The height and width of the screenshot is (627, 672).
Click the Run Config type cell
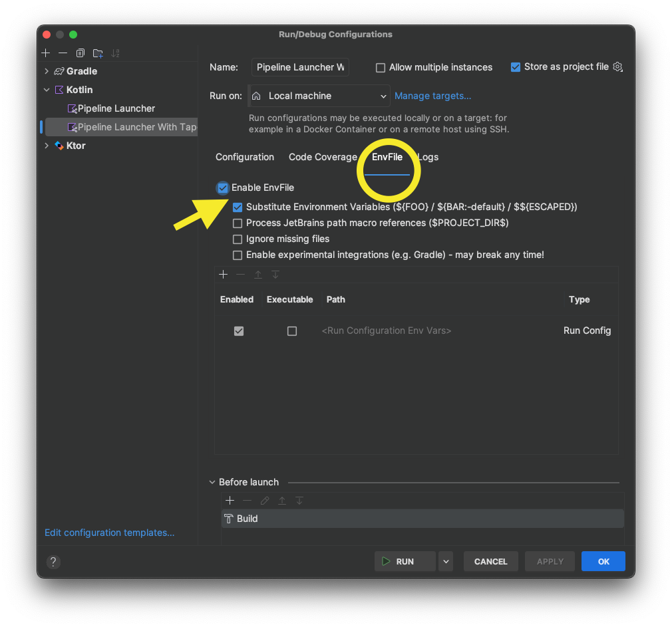coord(587,330)
